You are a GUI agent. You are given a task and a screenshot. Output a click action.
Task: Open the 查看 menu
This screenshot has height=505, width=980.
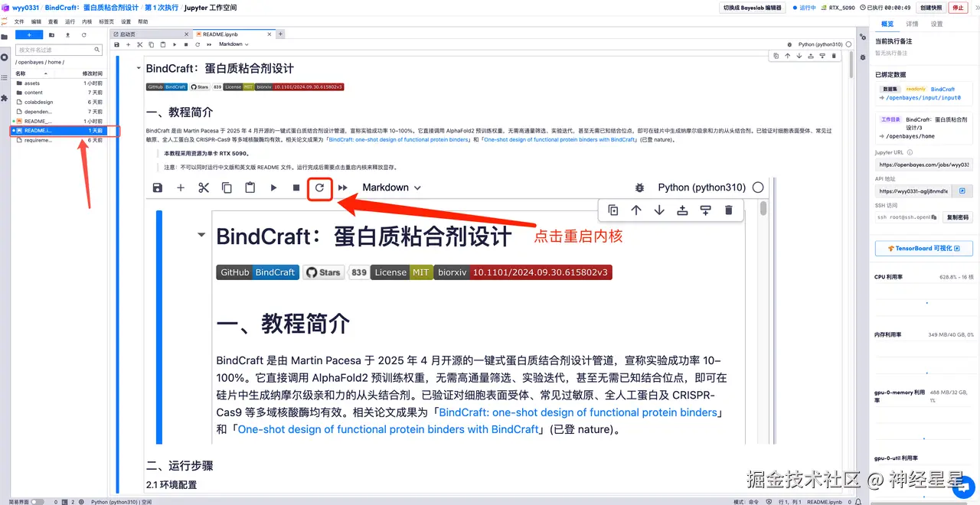click(53, 22)
